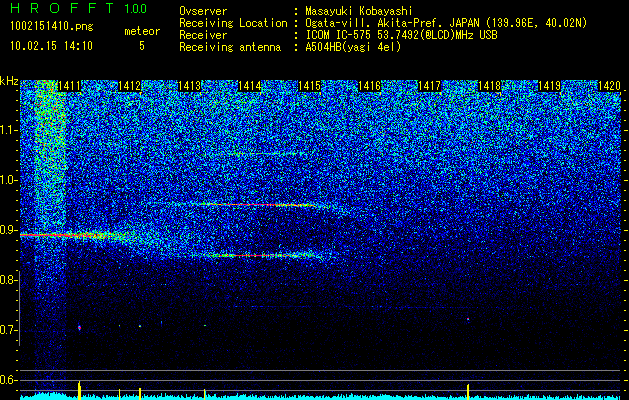Click the meteor count value 5
Viewport: 629px width, 400px height.
point(142,46)
